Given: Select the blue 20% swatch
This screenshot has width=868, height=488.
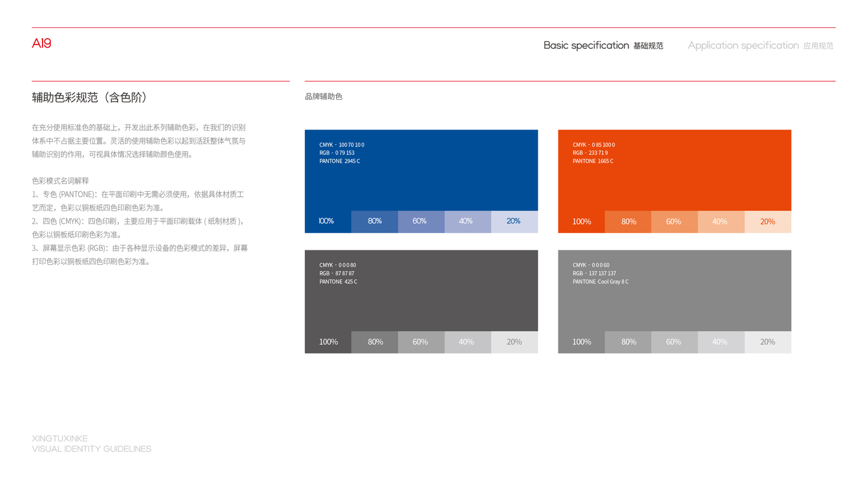Looking at the screenshot, I should (x=515, y=222).
